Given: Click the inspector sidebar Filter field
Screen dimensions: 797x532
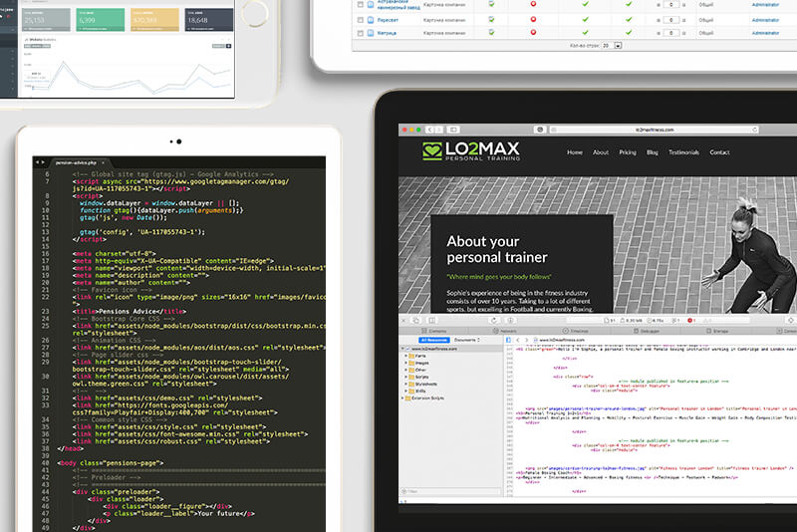Looking at the screenshot, I should click(451, 491).
